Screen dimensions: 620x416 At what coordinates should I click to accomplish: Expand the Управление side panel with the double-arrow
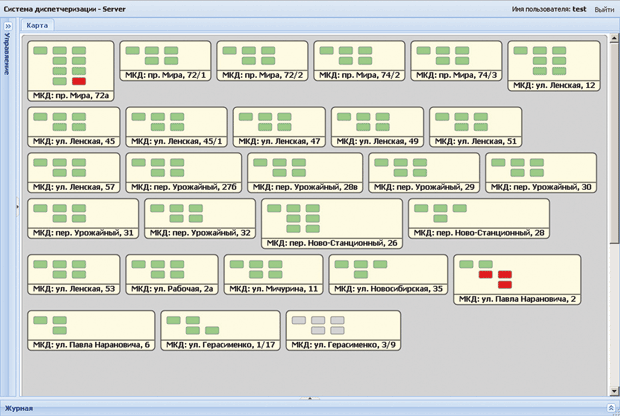pos(8,26)
